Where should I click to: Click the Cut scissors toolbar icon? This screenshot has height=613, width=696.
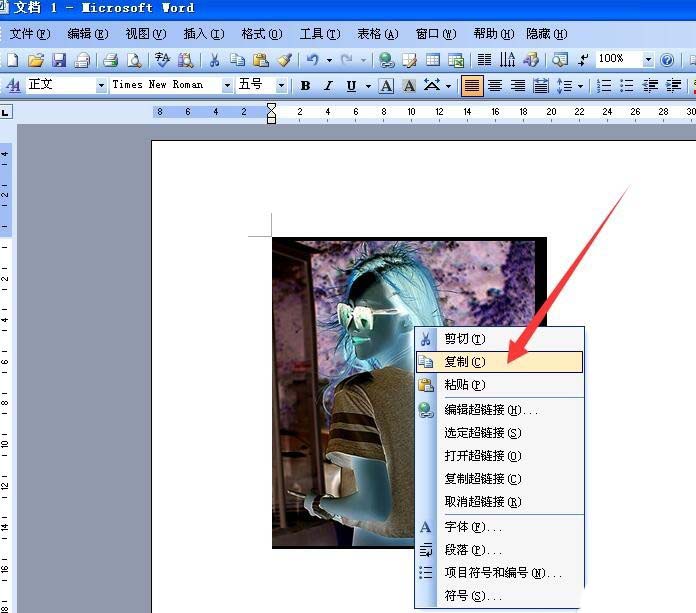click(x=214, y=59)
